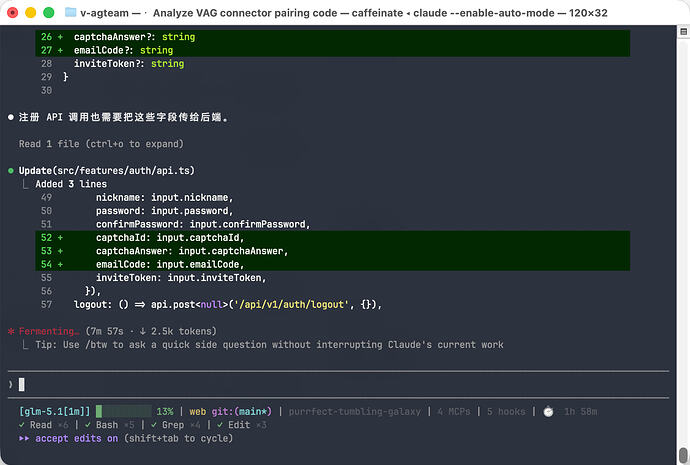Click the v-agteam folder name in title bar

click(x=104, y=13)
